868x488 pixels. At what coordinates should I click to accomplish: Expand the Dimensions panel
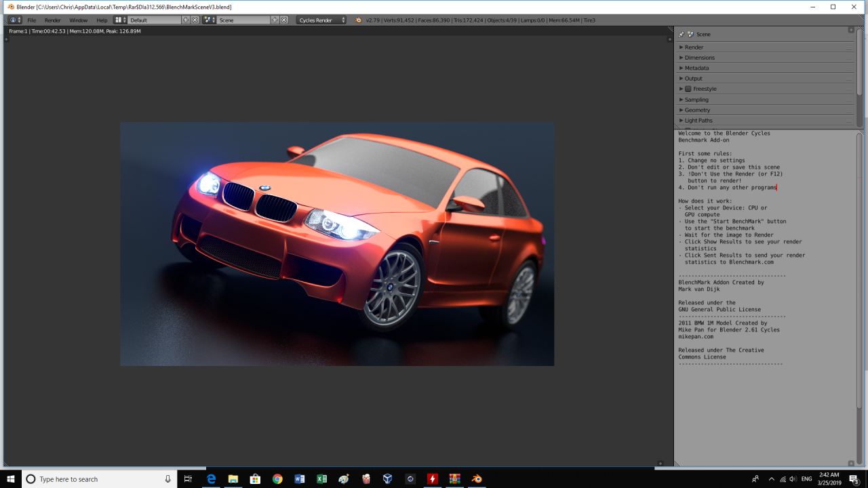[699, 58]
